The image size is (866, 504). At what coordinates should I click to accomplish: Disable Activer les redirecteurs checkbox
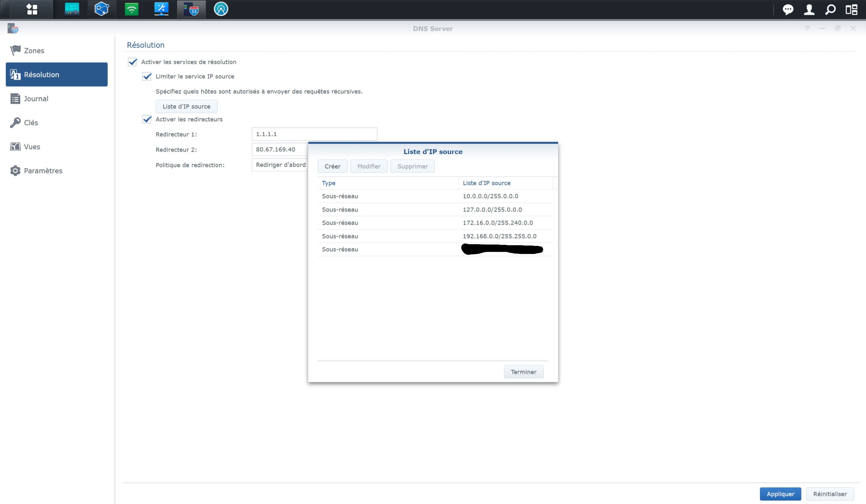pos(147,119)
